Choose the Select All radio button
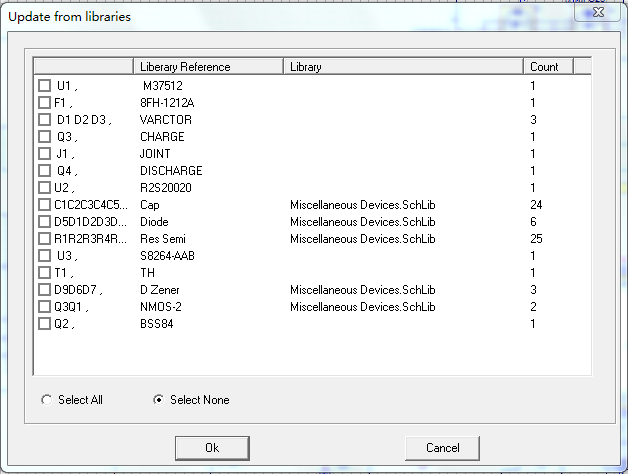This screenshot has height=474, width=628. pyautogui.click(x=46, y=400)
